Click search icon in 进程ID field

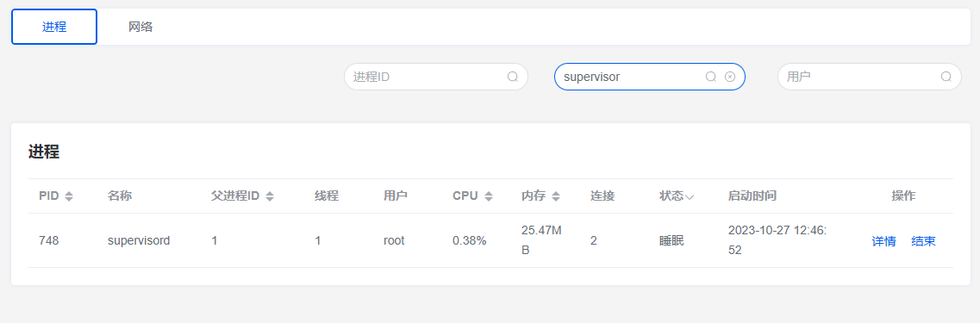coord(513,77)
